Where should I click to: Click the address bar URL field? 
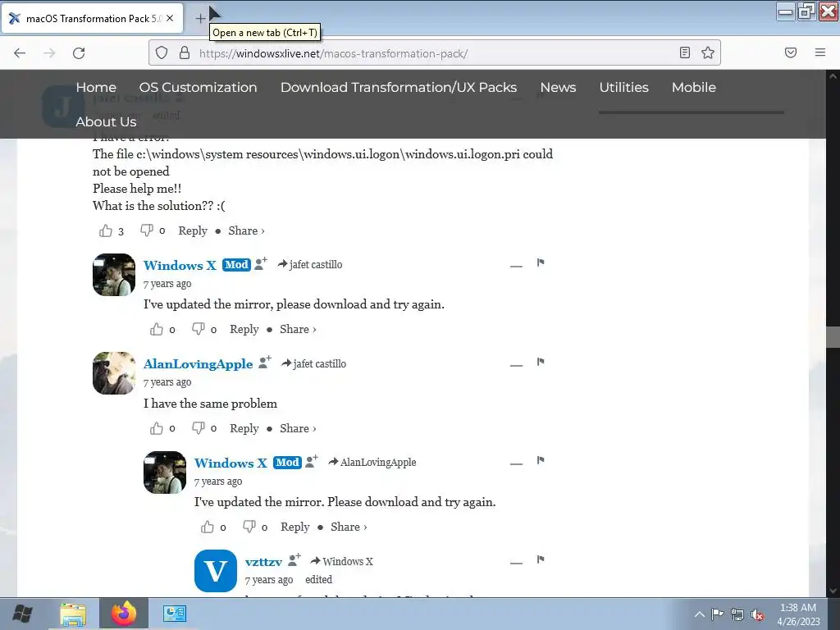434,53
